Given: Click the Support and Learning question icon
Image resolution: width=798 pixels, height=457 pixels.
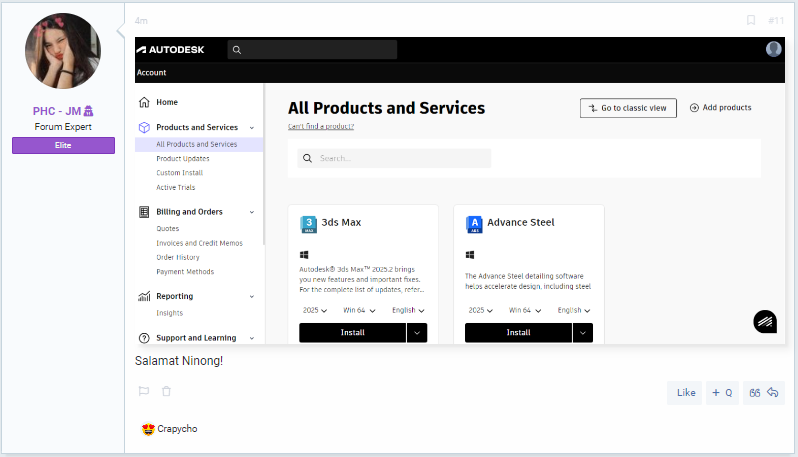Looking at the screenshot, I should [x=144, y=338].
